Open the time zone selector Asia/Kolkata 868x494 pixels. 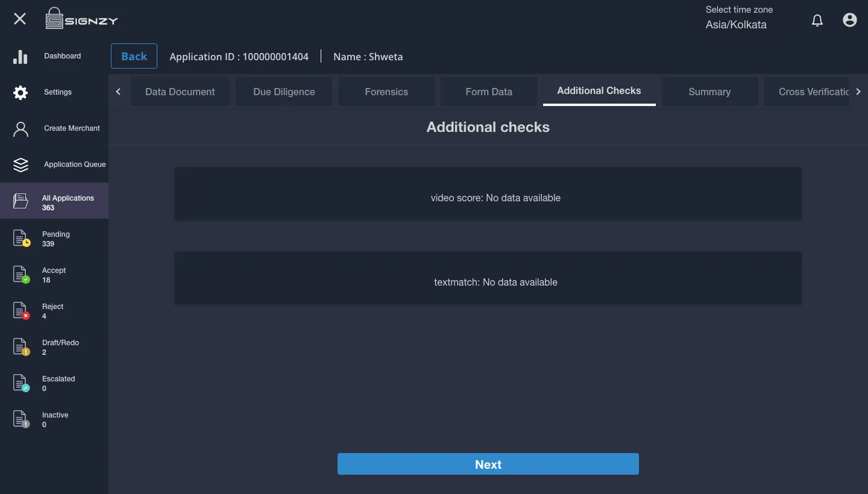tap(736, 25)
